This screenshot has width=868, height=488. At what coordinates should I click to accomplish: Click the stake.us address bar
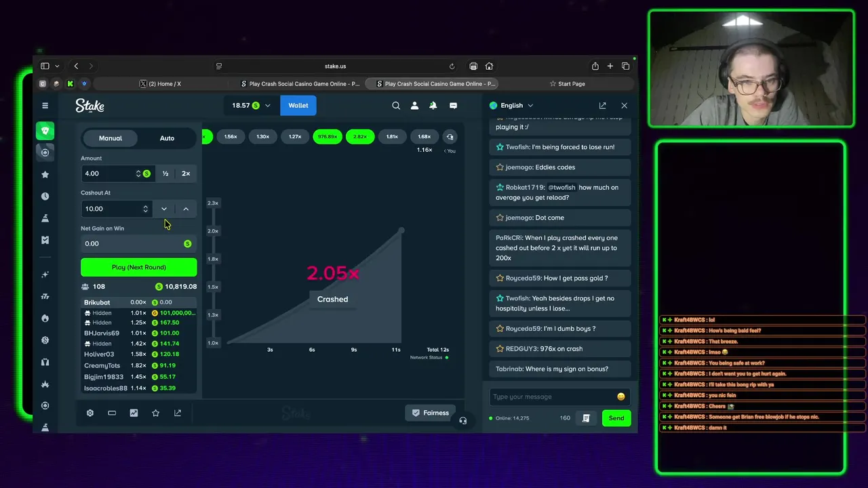point(335,66)
